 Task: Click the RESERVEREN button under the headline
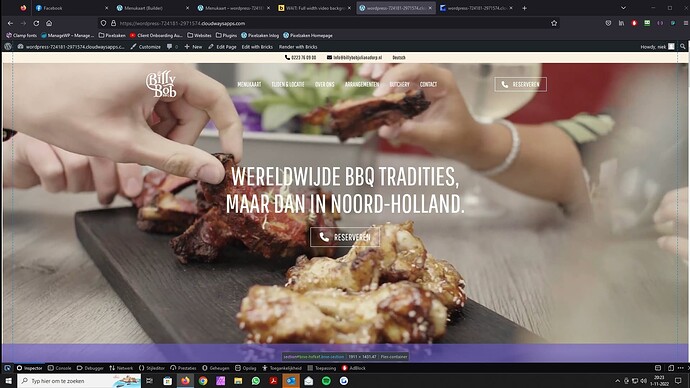tap(345, 237)
